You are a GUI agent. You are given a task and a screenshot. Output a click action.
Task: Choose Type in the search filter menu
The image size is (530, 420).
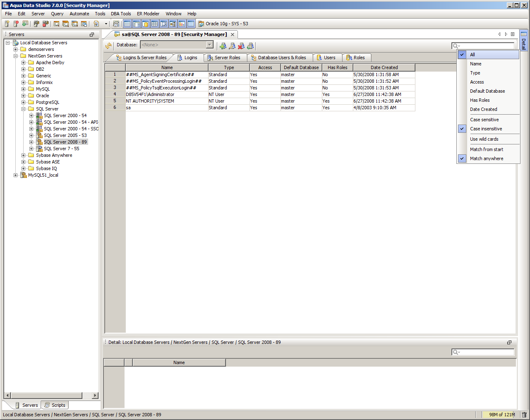click(x=488, y=73)
